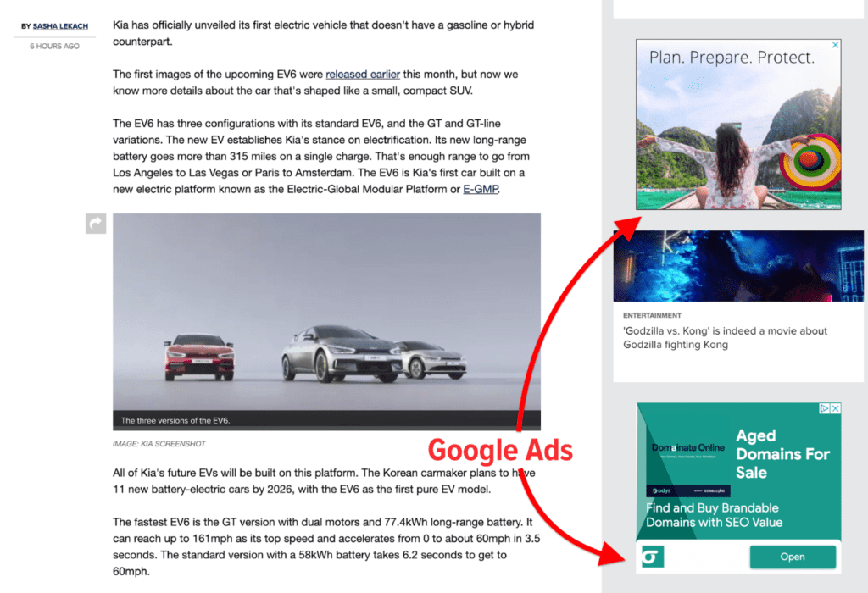Click the Dominate Online logo in the ad

(x=688, y=449)
